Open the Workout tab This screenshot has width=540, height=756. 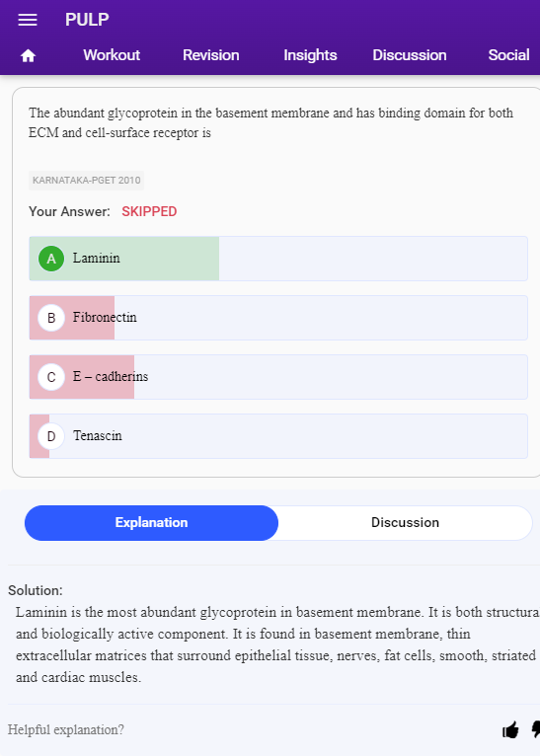[x=112, y=55]
